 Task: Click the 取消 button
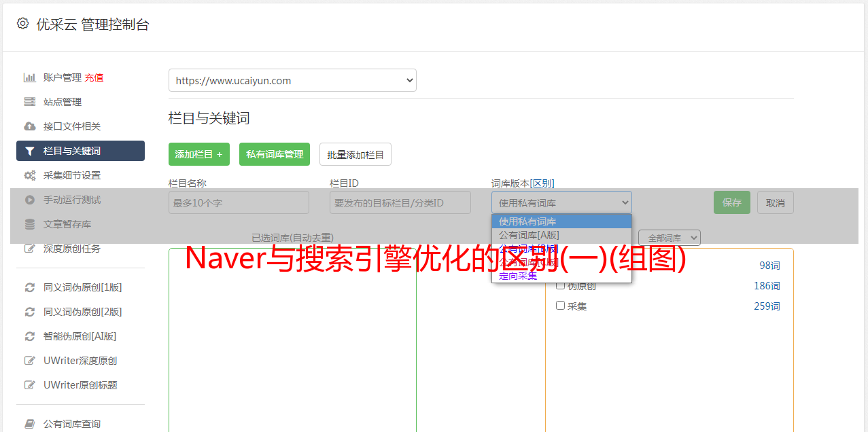[776, 202]
